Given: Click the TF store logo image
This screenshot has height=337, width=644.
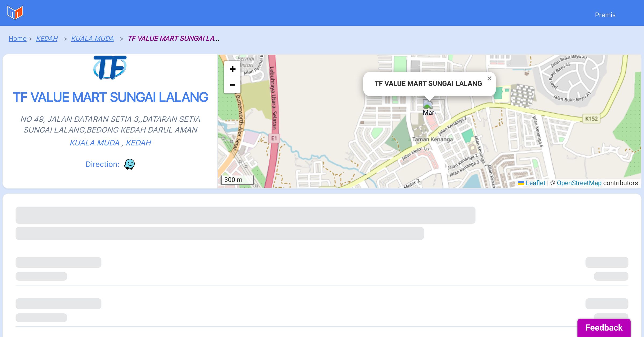Looking at the screenshot, I should 110,67.
